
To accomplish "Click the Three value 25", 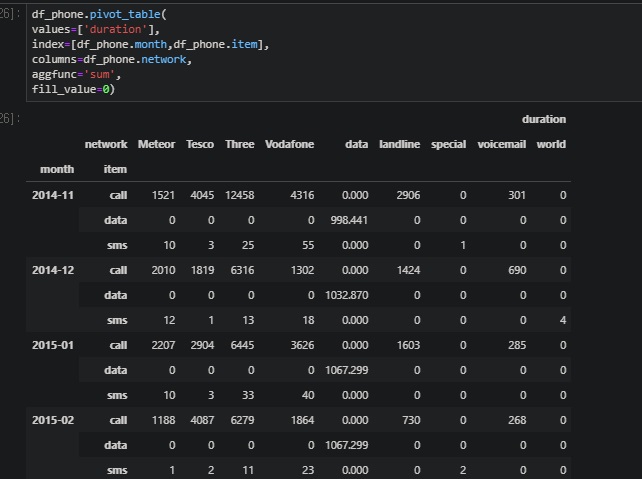I will (248, 245).
